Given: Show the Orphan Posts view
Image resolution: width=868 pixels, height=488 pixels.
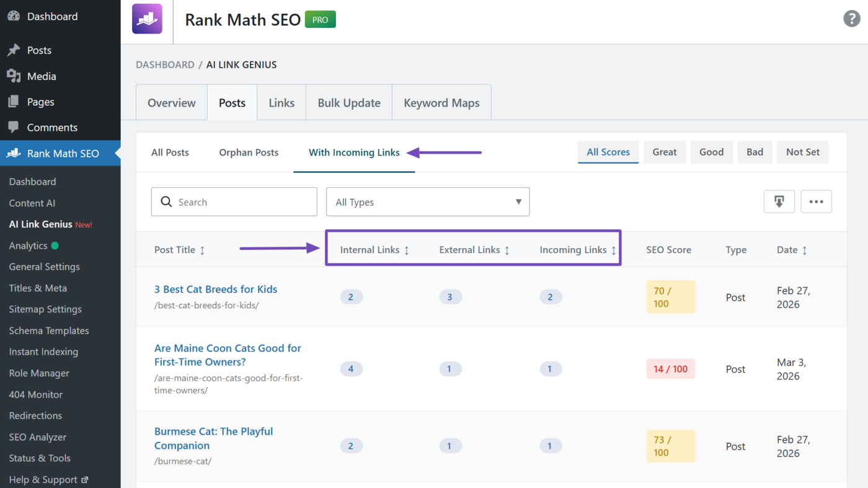Looking at the screenshot, I should (249, 153).
